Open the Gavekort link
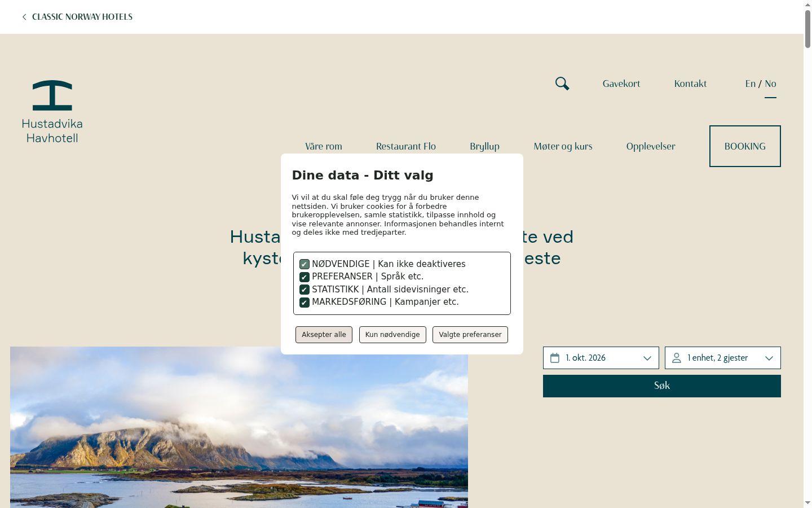 621,84
